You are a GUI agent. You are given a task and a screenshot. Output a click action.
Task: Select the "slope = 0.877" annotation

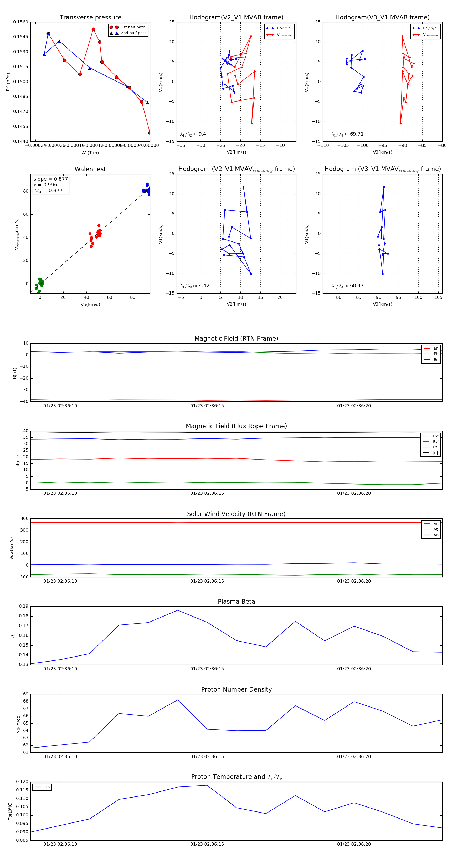click(50, 179)
